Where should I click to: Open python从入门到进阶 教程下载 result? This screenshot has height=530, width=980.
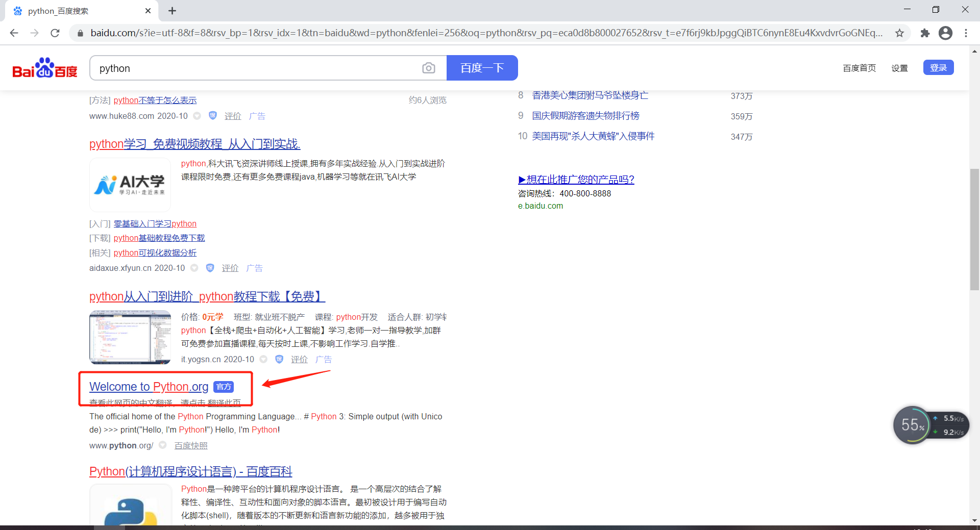click(x=207, y=296)
